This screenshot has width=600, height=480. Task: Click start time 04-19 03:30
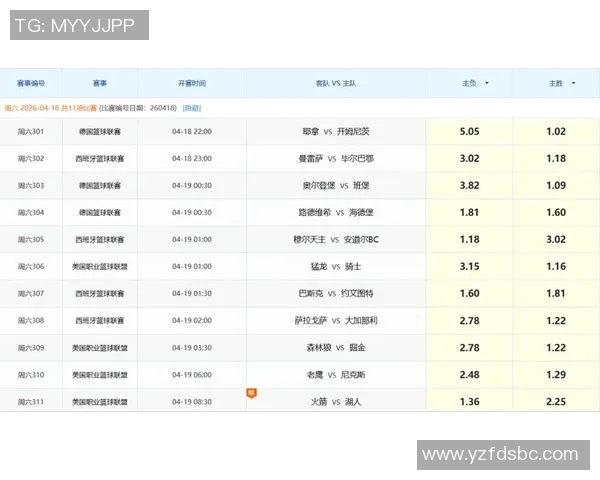coord(192,348)
